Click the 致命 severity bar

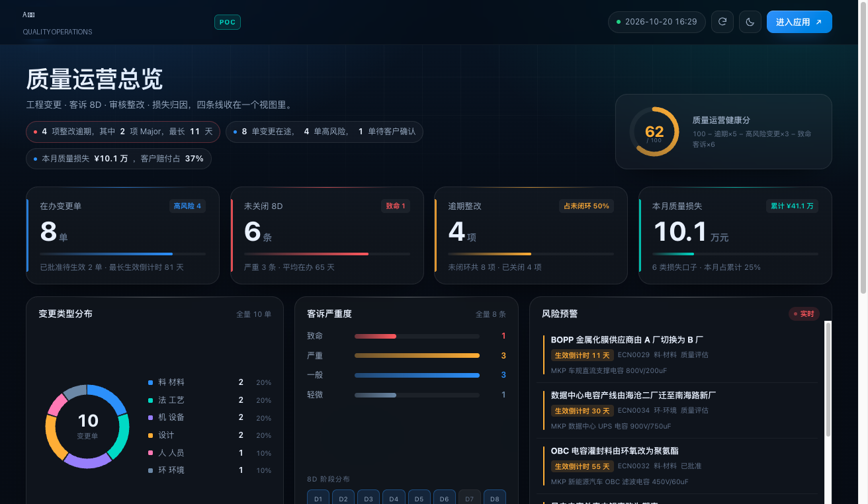[x=417, y=336]
